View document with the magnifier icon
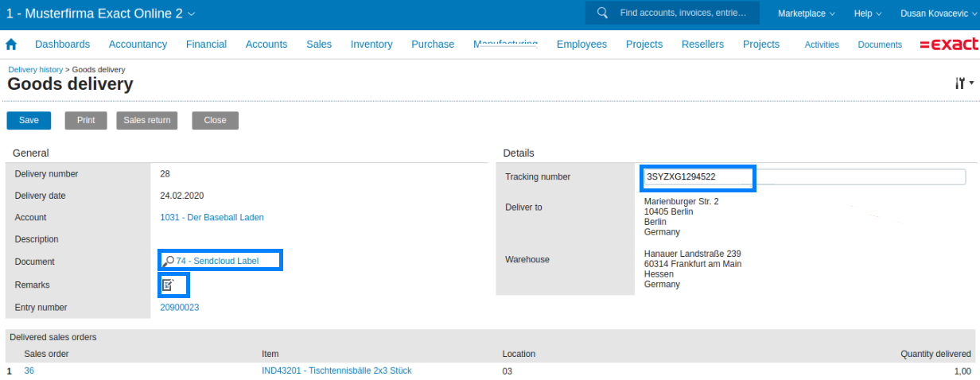This screenshot has width=980, height=380. coord(169,261)
